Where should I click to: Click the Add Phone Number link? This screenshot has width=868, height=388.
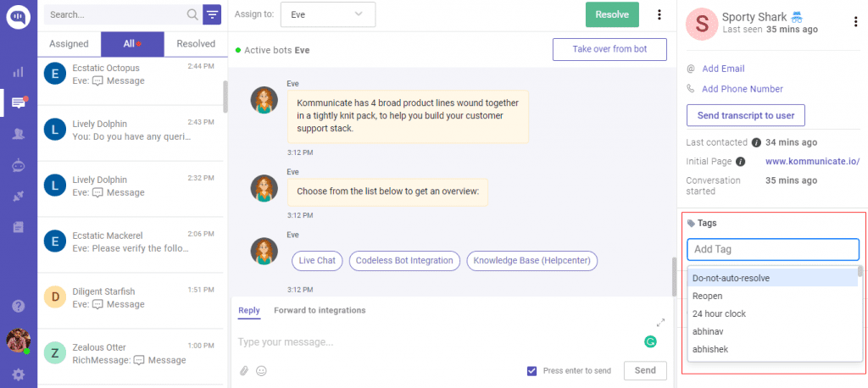[x=743, y=89]
